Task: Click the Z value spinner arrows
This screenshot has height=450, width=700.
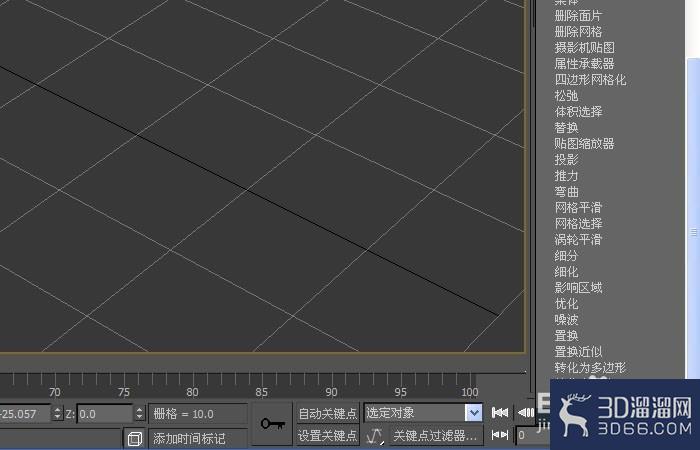Action: [x=140, y=414]
